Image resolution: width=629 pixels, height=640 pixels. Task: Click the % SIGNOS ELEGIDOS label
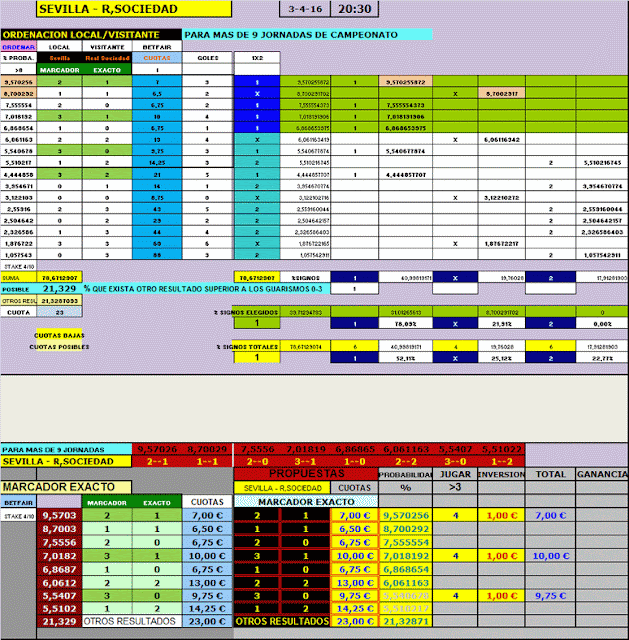tap(246, 312)
